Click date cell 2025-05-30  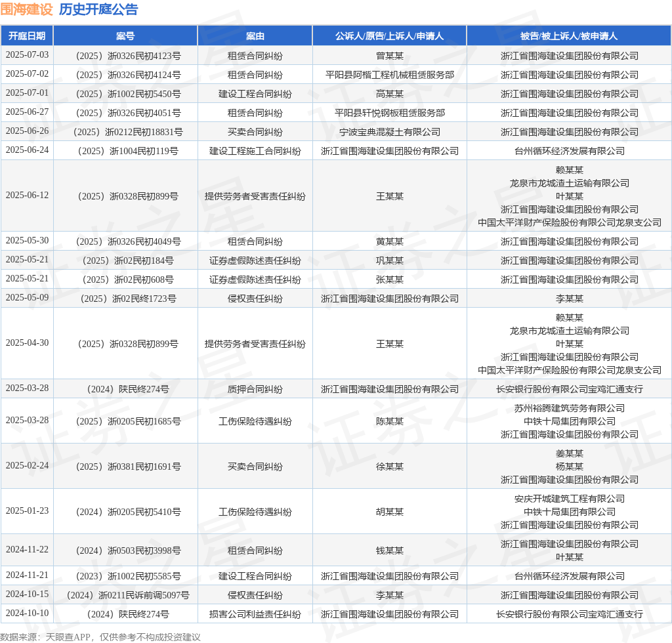[27, 240]
